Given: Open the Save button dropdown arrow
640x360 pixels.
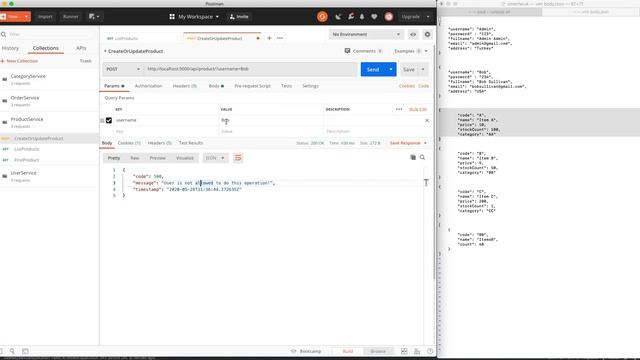Looking at the screenshot, I should [x=423, y=69].
